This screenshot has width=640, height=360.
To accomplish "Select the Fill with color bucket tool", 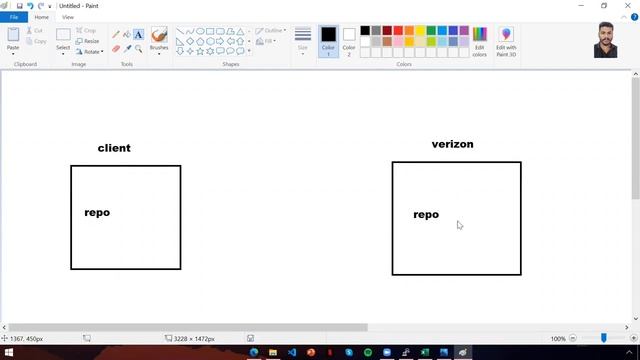I will point(127,35).
